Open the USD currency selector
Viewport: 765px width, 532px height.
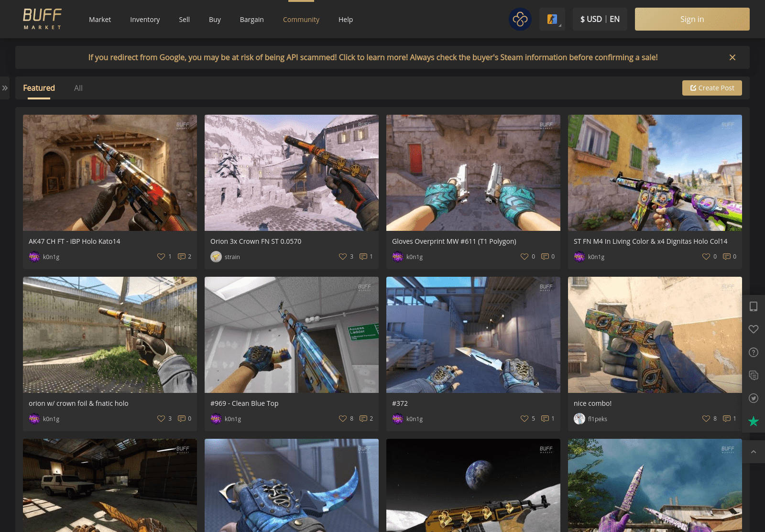[591, 19]
